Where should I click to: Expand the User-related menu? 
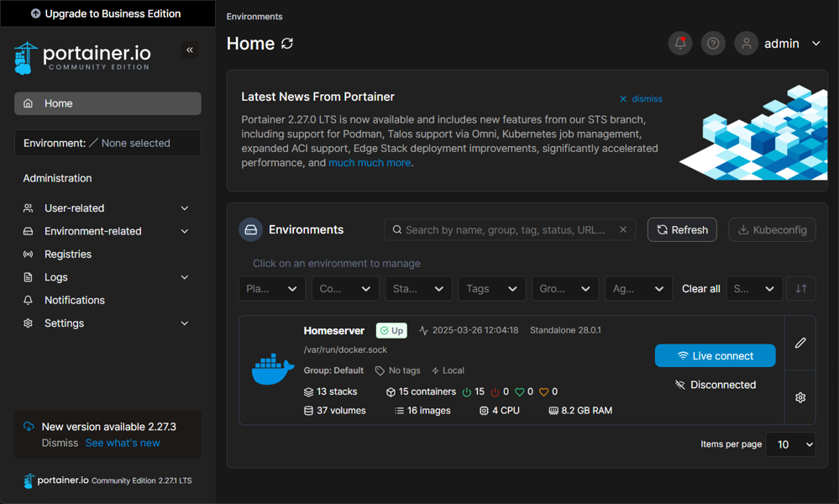[107, 208]
